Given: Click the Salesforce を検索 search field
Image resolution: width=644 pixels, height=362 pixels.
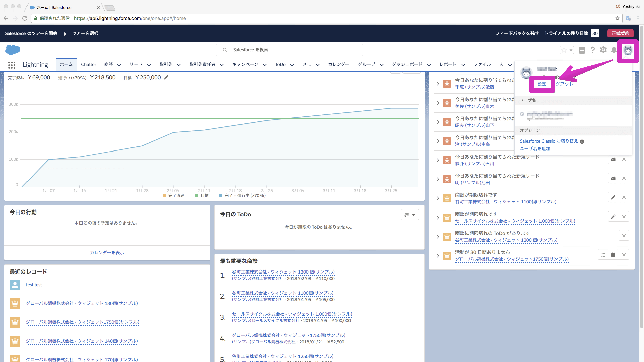Looking at the screenshot, I should click(x=289, y=50).
